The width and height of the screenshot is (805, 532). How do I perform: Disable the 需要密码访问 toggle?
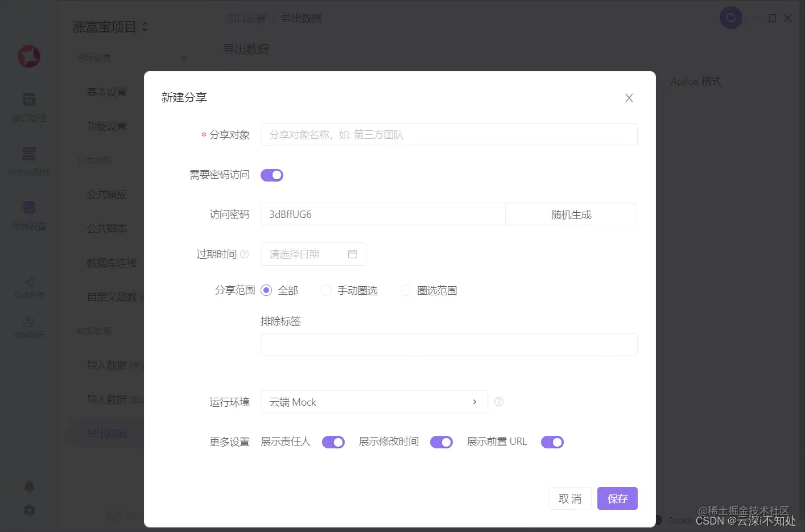pyautogui.click(x=271, y=175)
